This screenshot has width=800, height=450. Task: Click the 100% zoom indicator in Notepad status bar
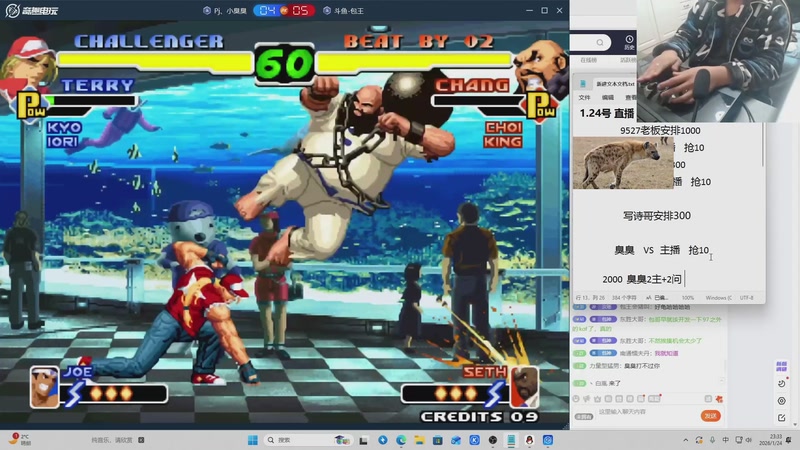coord(688,297)
